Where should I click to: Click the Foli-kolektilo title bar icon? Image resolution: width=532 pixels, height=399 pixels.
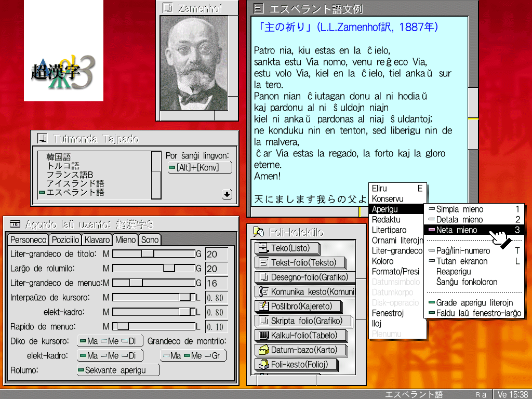[258, 232]
